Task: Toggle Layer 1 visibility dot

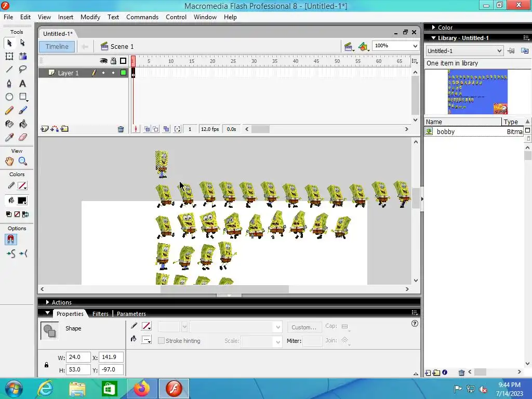Action: [x=103, y=73]
